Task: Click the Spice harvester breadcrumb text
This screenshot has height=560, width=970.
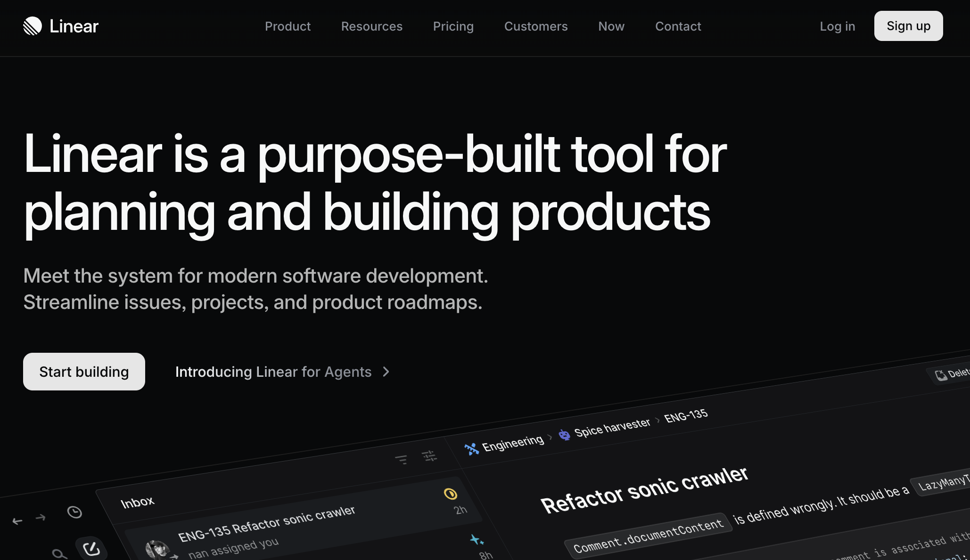Action: coord(612,427)
